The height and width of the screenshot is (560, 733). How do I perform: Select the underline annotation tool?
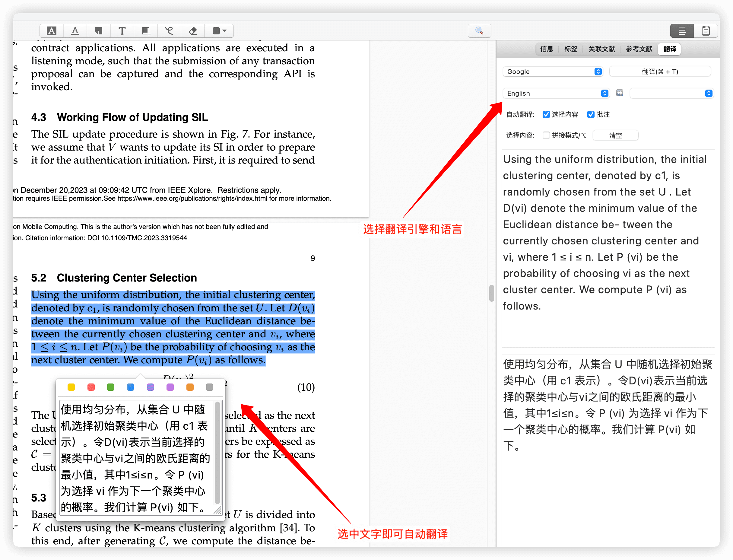coord(75,31)
